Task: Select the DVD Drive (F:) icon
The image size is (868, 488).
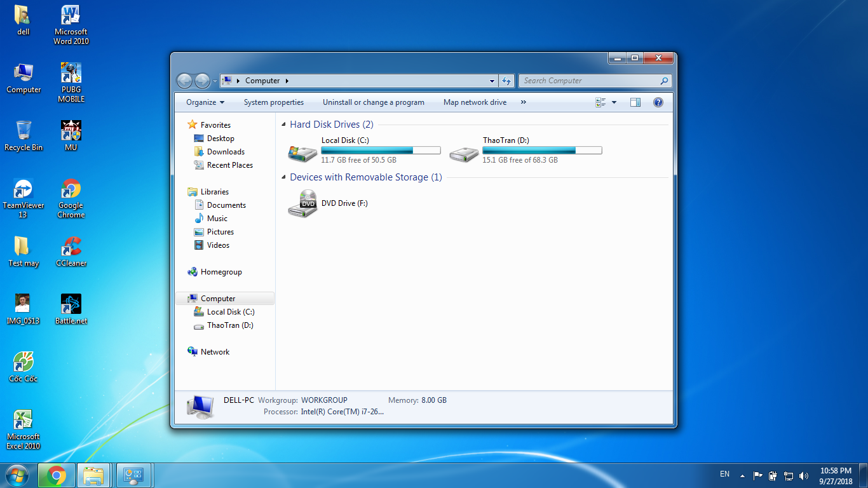Action: click(x=302, y=204)
